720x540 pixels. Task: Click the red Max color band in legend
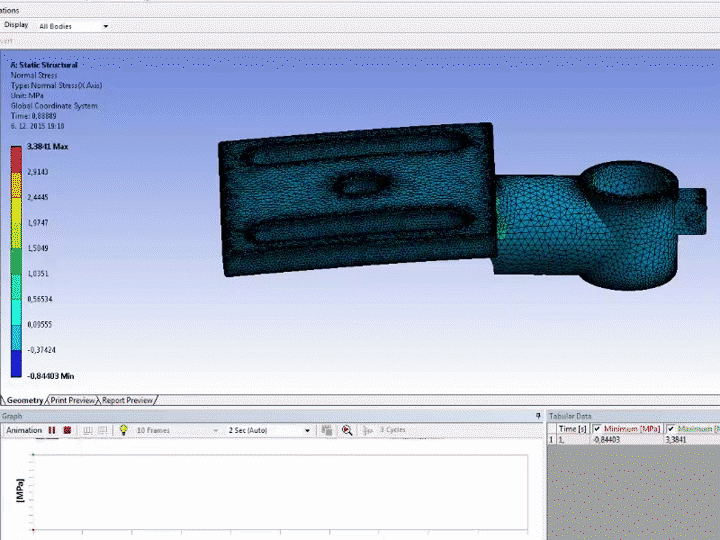(16, 158)
